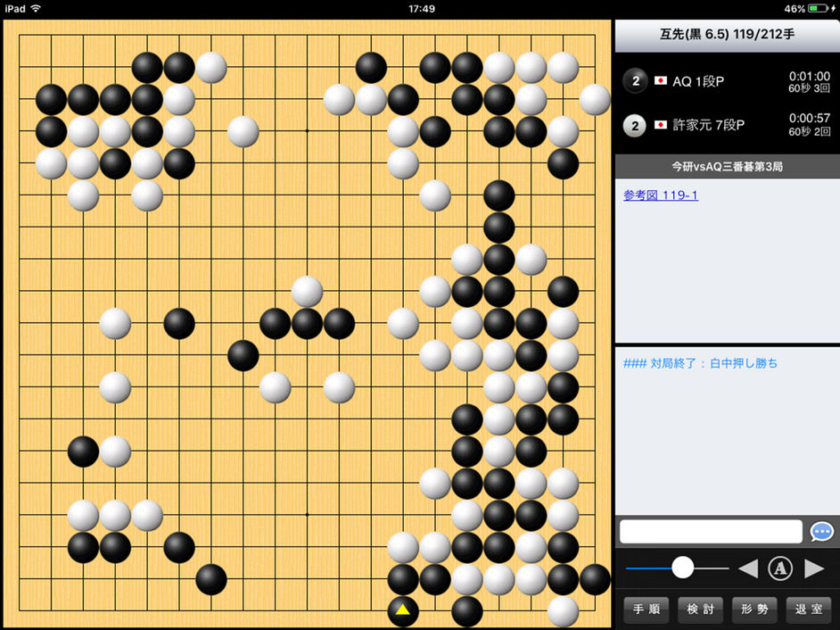Select the black stone icon for AQ 1段P
This screenshot has height=630, width=840.
click(636, 81)
